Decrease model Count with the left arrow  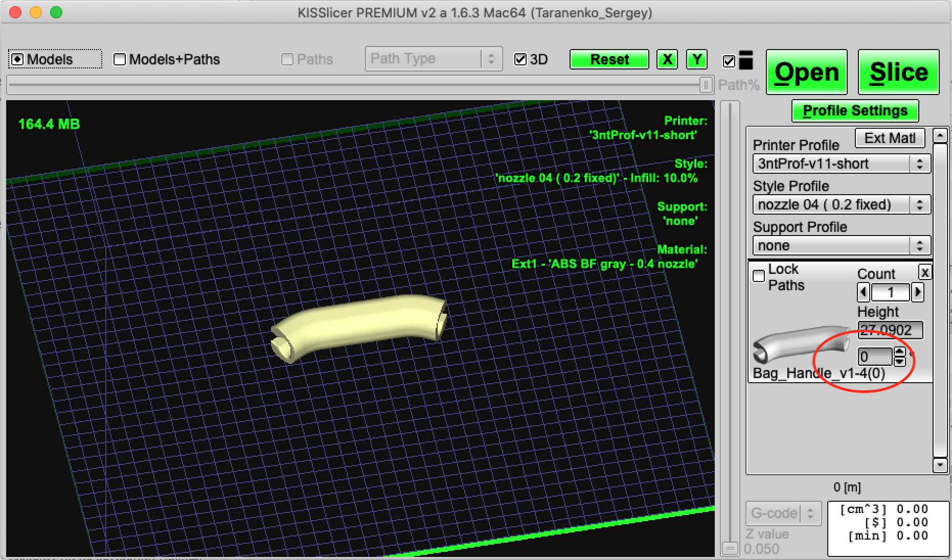(864, 292)
